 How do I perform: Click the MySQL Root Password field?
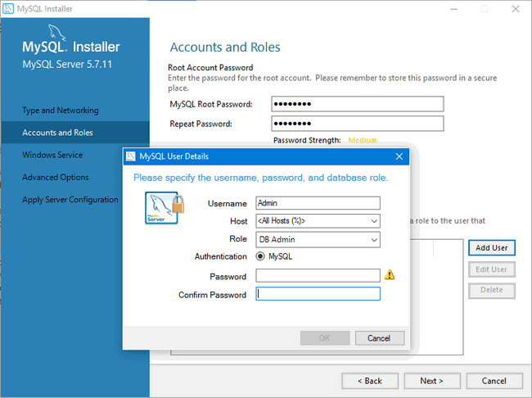click(357, 104)
